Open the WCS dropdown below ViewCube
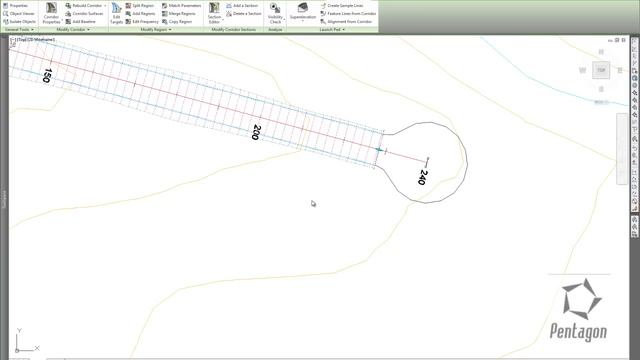The height and width of the screenshot is (360, 640). (x=601, y=102)
